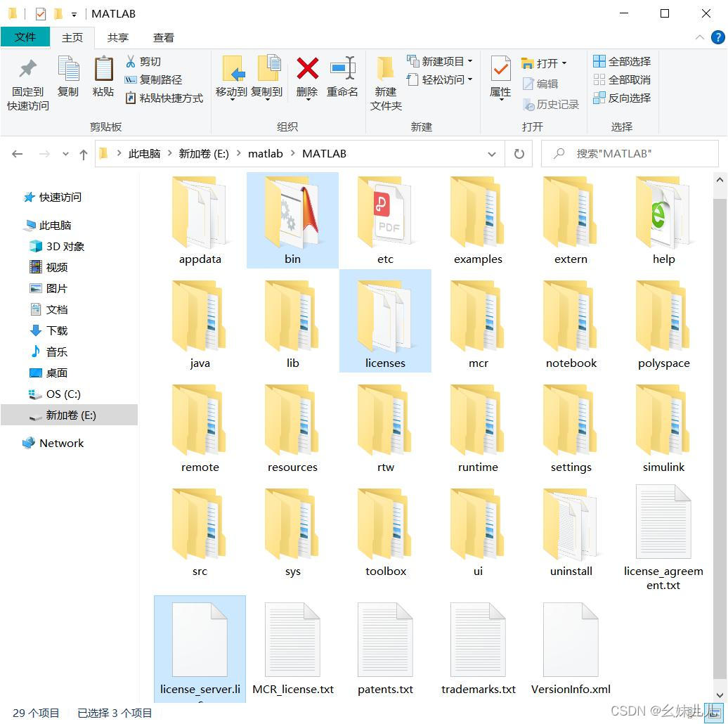
Task: Open Quick Access Toolbar customize arrow
Action: (74, 14)
